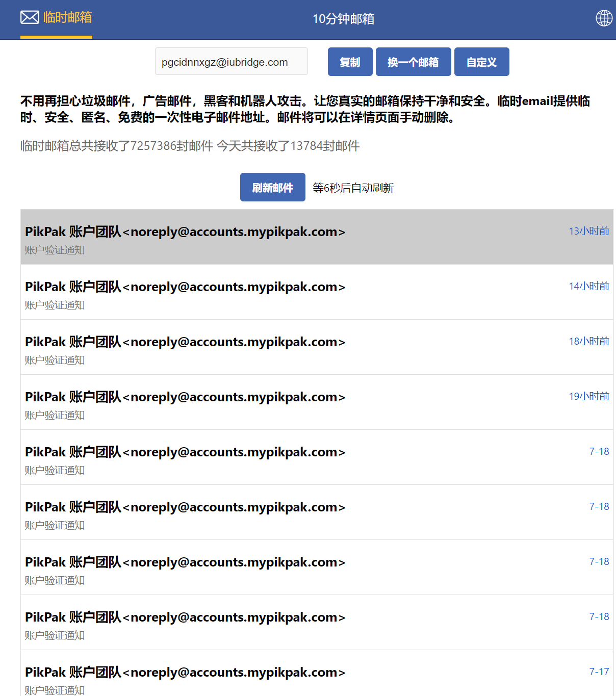Viewport: 616px width, 696px height.
Task: Click the 13小时前 timestamp
Action: [x=588, y=231]
